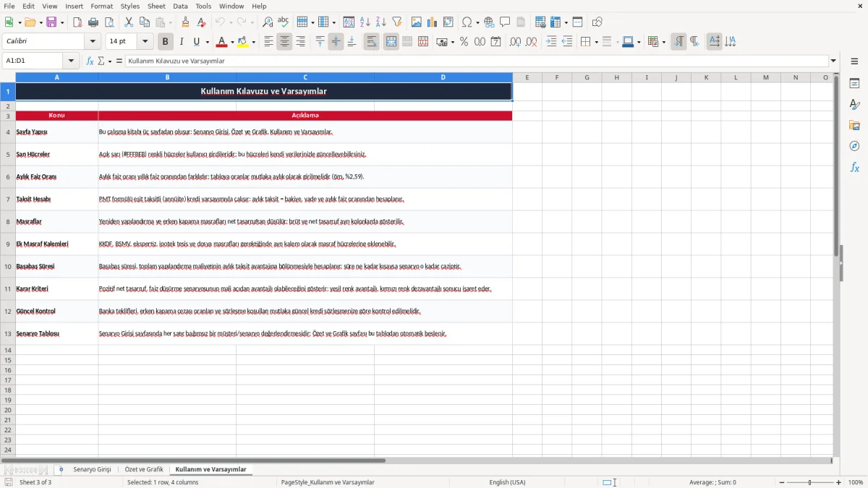Screen dimensions: 868x488
Task: Open the sidebar Navigator compass icon
Action: [854, 146]
